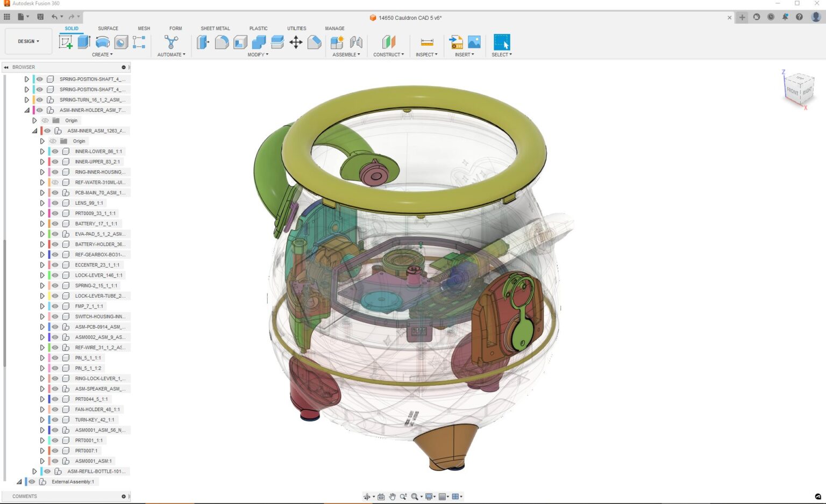Select the Extrude tool icon

coord(84,42)
